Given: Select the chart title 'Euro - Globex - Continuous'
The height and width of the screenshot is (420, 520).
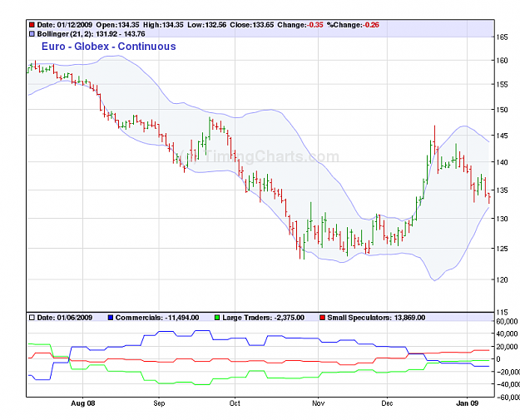Looking at the screenshot, I should click(x=109, y=47).
